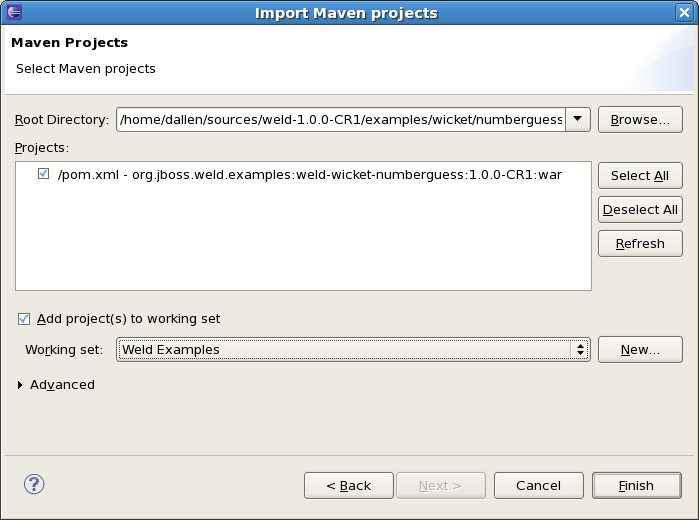
Task: Click the help question mark icon
Action: (x=33, y=484)
